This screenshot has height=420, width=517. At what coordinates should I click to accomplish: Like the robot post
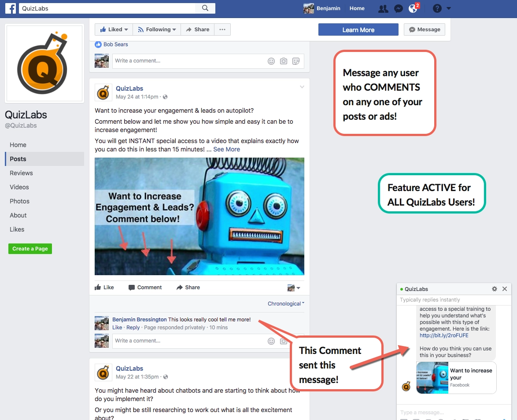[x=104, y=287]
